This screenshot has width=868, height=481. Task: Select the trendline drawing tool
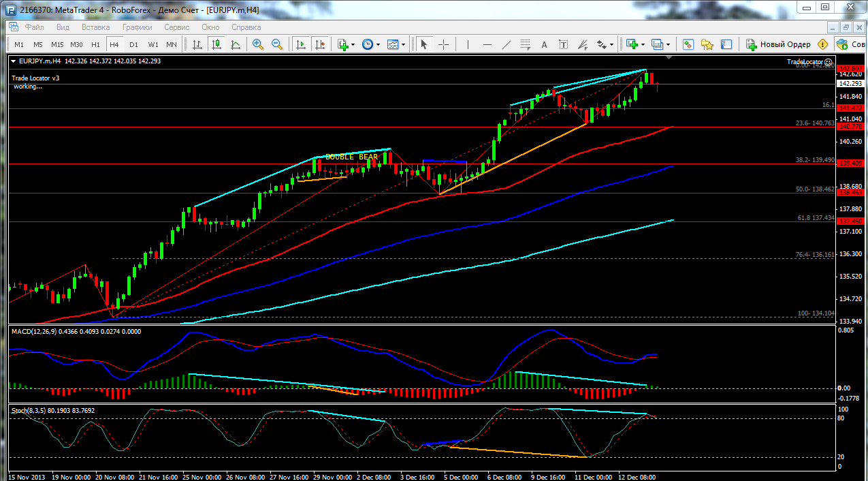[x=506, y=44]
